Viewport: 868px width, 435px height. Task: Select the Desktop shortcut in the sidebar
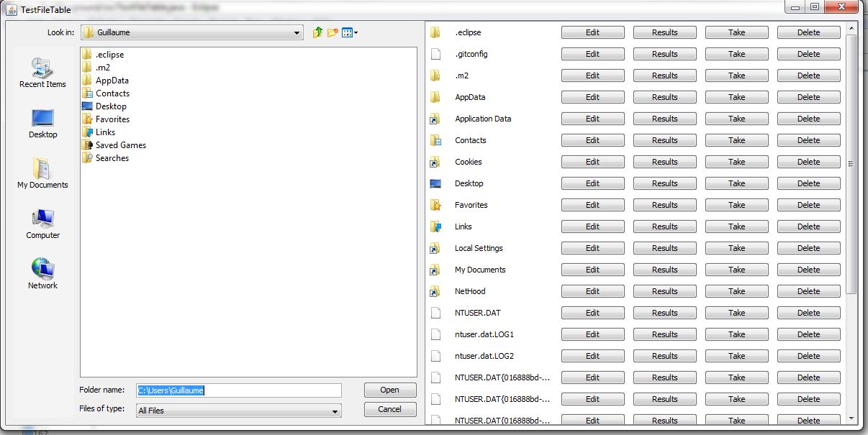(42, 124)
